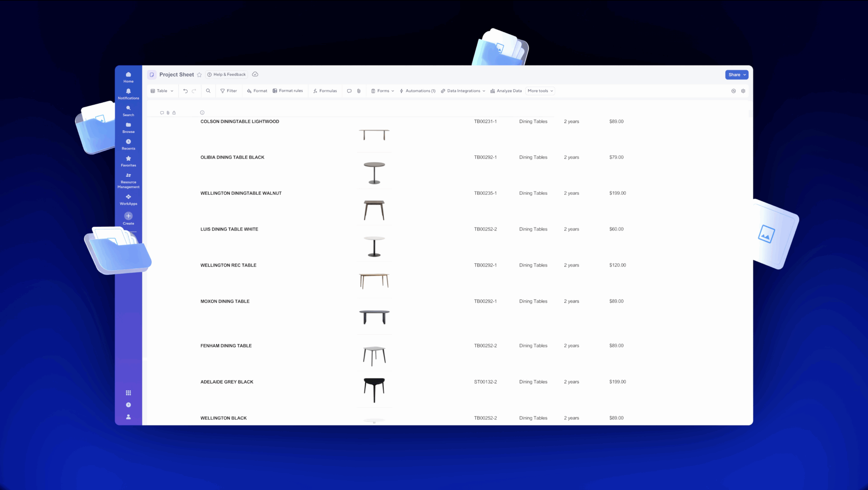Open the Formulas toolbar item
This screenshot has height=490, width=868.
325,91
